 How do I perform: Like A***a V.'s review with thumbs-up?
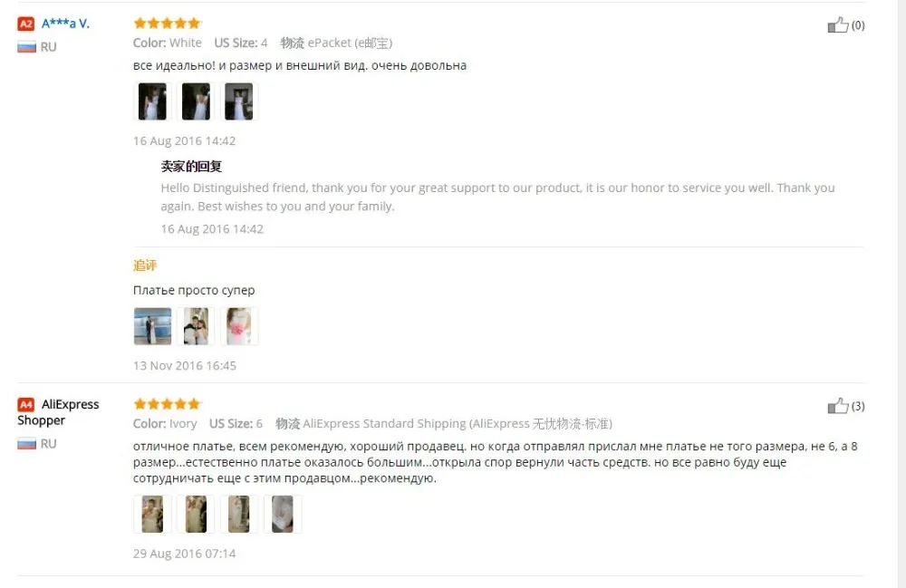click(x=838, y=24)
